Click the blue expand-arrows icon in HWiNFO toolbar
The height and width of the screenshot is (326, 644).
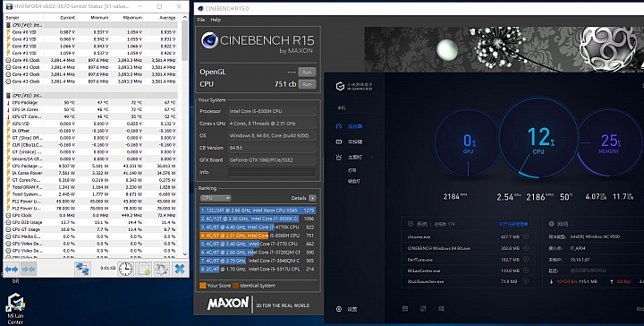coord(12,270)
